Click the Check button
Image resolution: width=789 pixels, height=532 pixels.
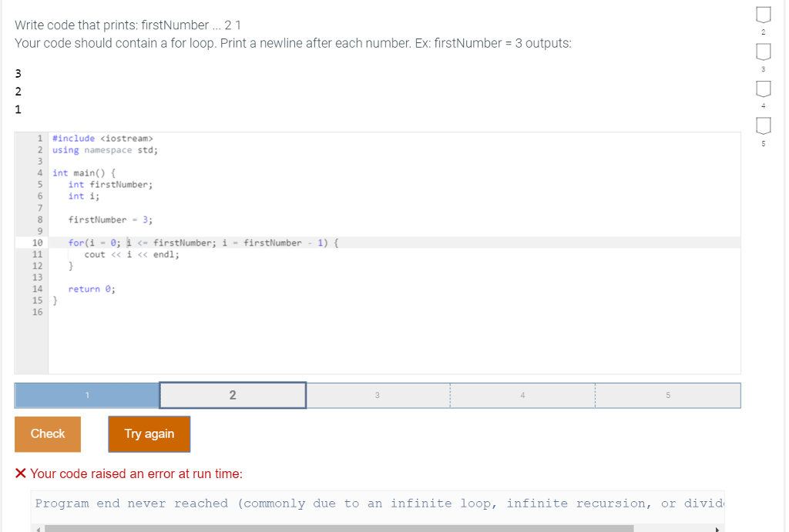(x=47, y=433)
